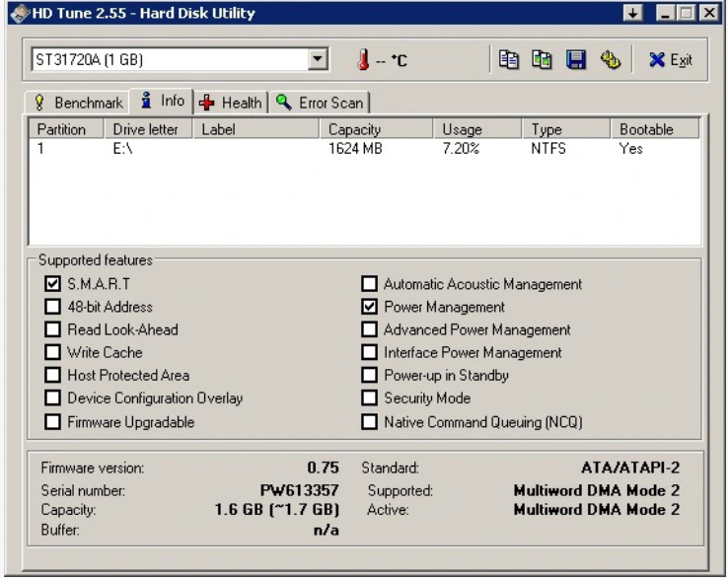Toggle the Device Configuration Overlay checkbox

coord(52,397)
